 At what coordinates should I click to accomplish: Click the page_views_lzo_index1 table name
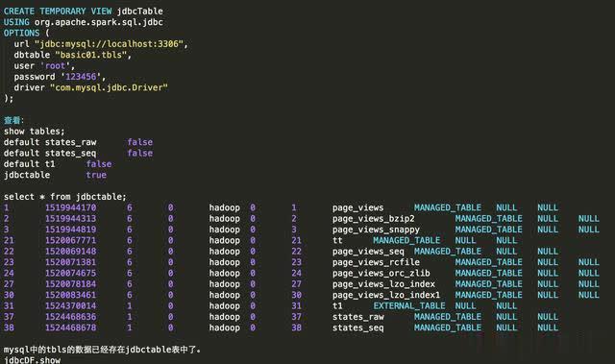pyautogui.click(x=386, y=295)
